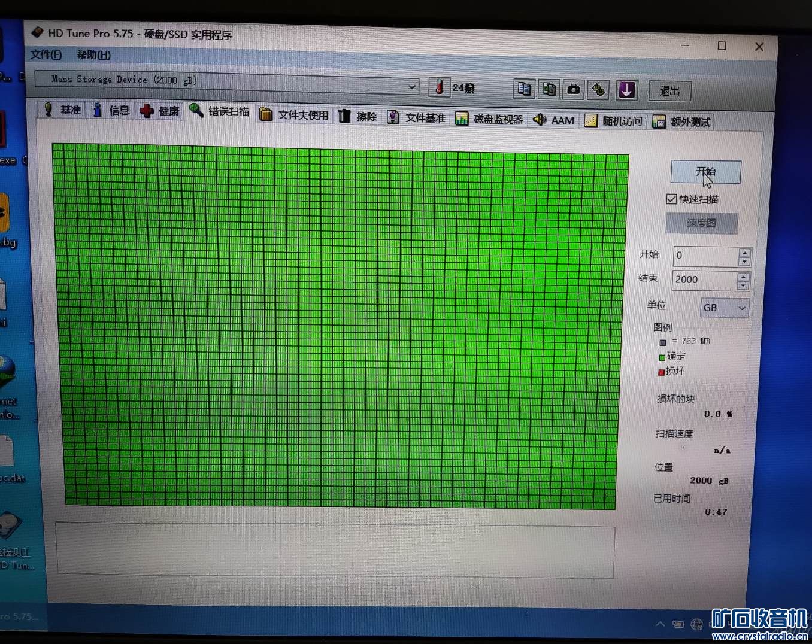Click the thermometer temperature icon
The height and width of the screenshot is (644, 812).
click(x=439, y=87)
